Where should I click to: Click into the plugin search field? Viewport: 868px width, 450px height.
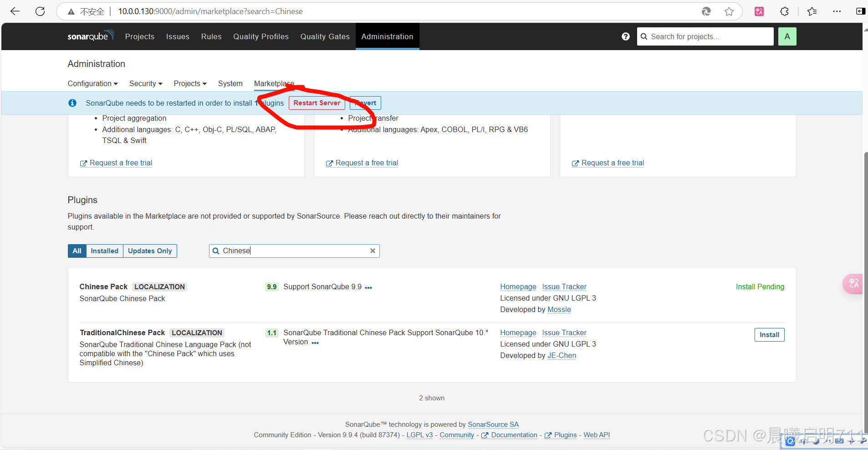pyautogui.click(x=294, y=251)
